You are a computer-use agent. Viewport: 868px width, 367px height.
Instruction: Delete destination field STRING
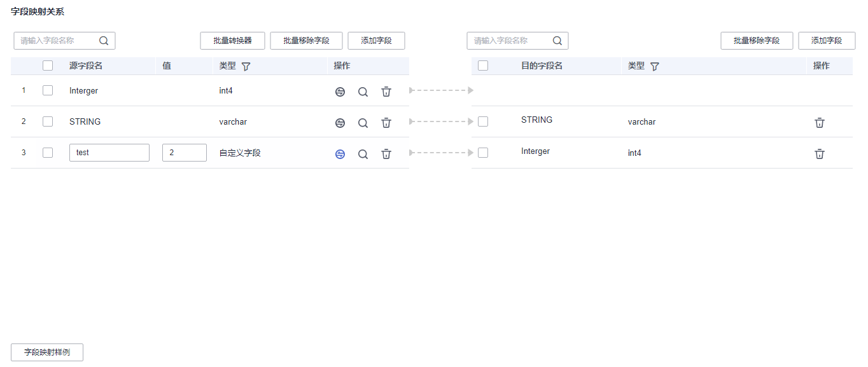[x=820, y=123]
